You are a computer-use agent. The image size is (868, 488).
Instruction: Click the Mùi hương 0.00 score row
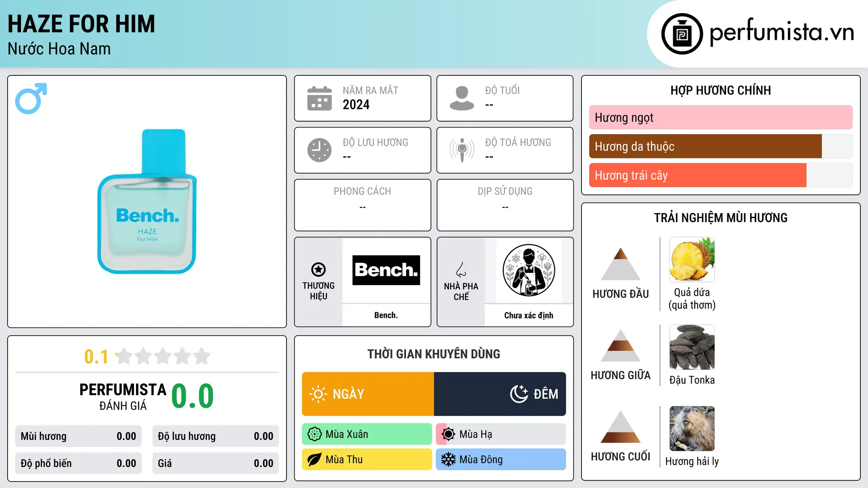tap(78, 436)
